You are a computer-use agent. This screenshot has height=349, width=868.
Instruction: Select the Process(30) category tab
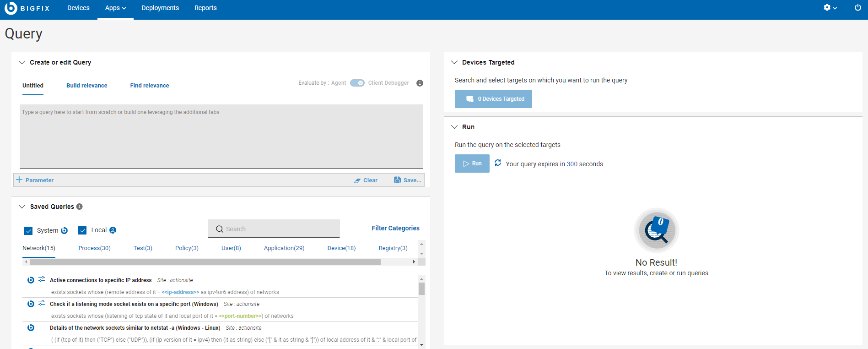(94, 248)
